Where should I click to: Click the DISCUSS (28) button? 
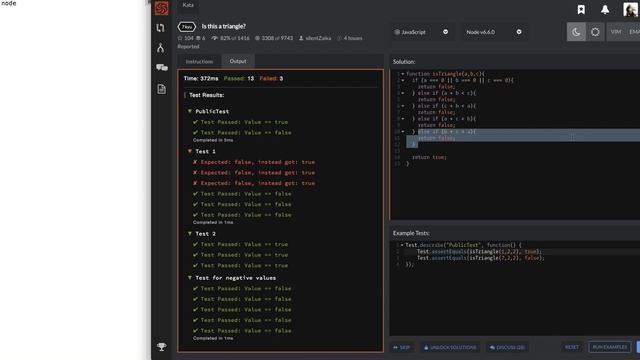[507, 347]
